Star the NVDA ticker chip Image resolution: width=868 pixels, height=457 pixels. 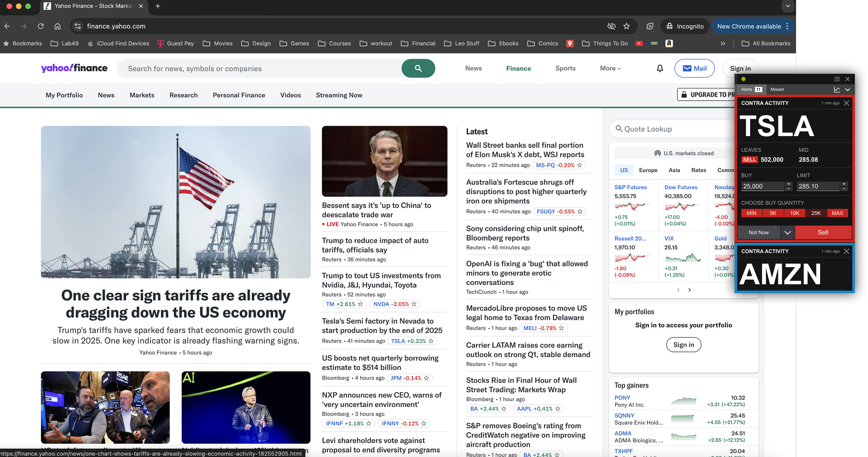coord(414,304)
